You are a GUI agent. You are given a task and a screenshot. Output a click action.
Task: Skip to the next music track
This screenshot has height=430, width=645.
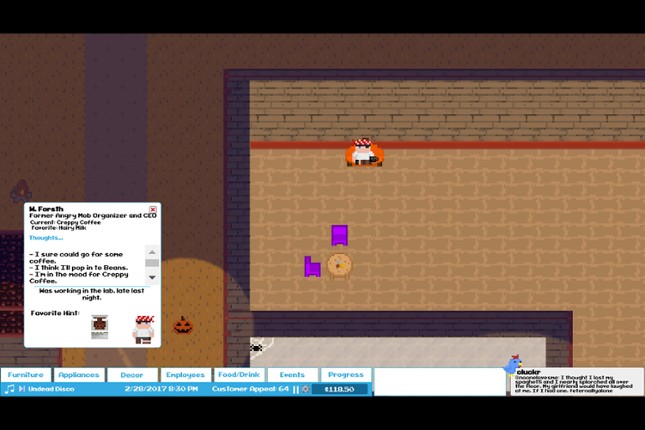click(x=21, y=389)
